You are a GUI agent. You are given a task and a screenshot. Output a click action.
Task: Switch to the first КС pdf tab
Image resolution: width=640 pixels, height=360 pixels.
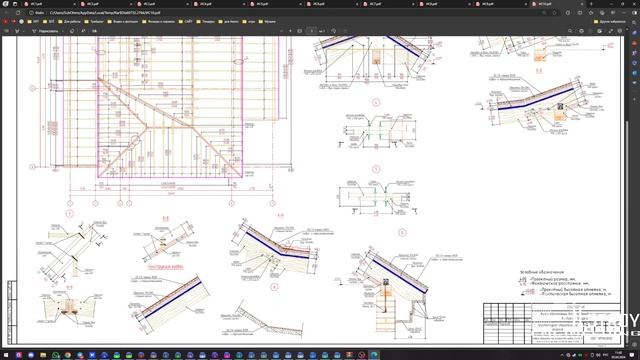[49, 4]
